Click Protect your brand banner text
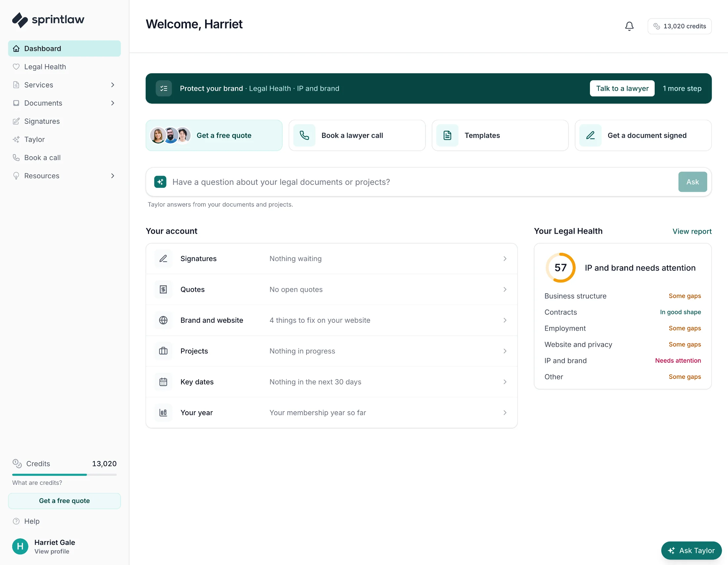The image size is (728, 565). tap(211, 88)
